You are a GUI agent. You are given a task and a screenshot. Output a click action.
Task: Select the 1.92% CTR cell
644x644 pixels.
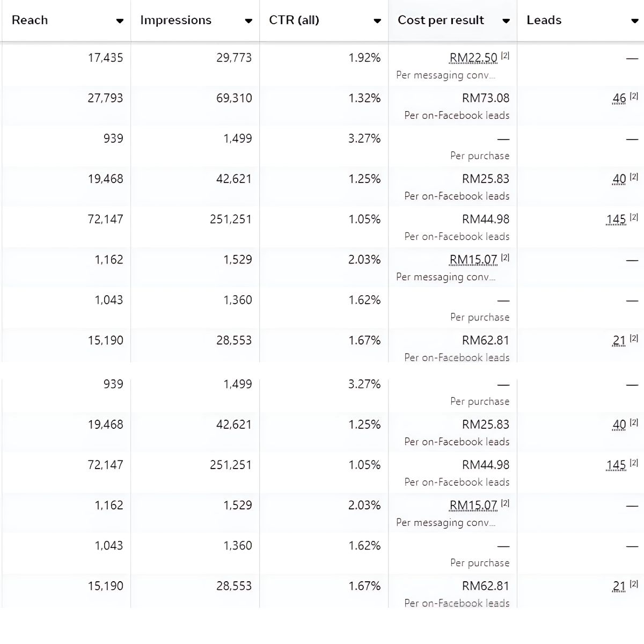pos(364,58)
